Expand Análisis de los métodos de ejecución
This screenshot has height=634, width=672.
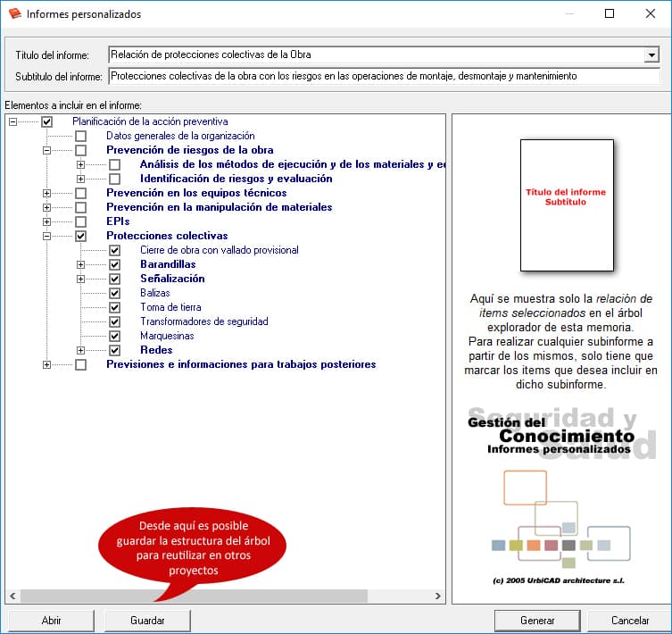tap(80, 164)
